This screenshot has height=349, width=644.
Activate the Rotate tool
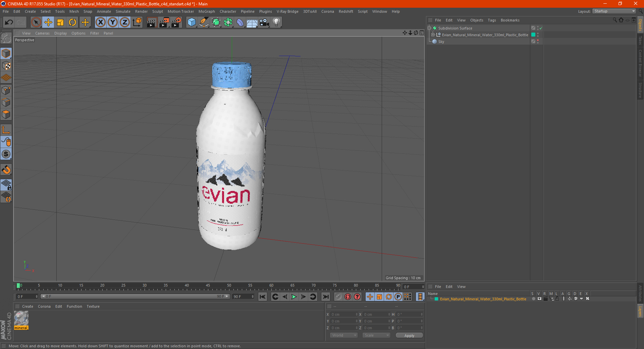pyautogui.click(x=72, y=22)
